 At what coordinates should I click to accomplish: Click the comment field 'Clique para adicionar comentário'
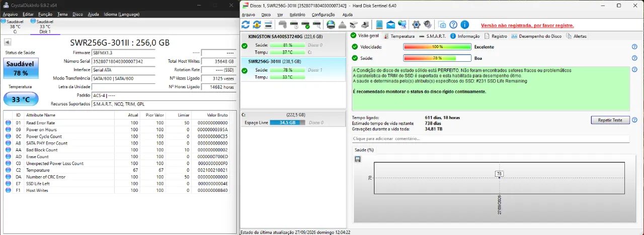click(491, 139)
